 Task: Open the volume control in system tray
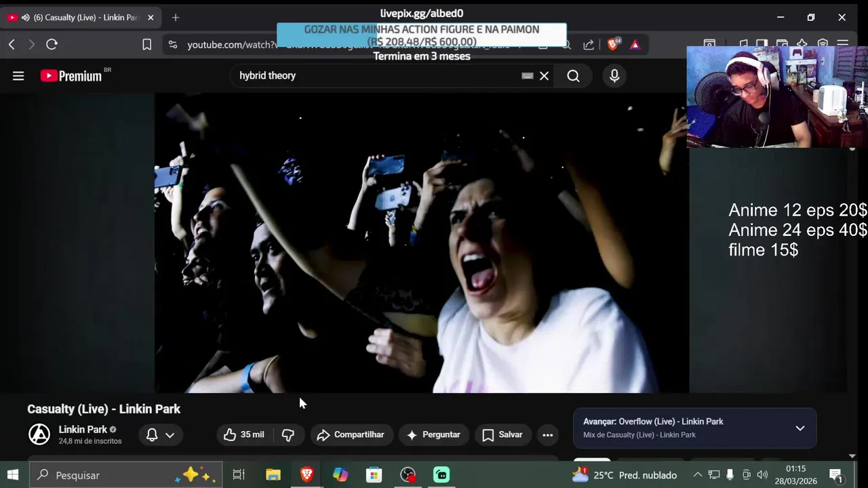pyautogui.click(x=763, y=475)
